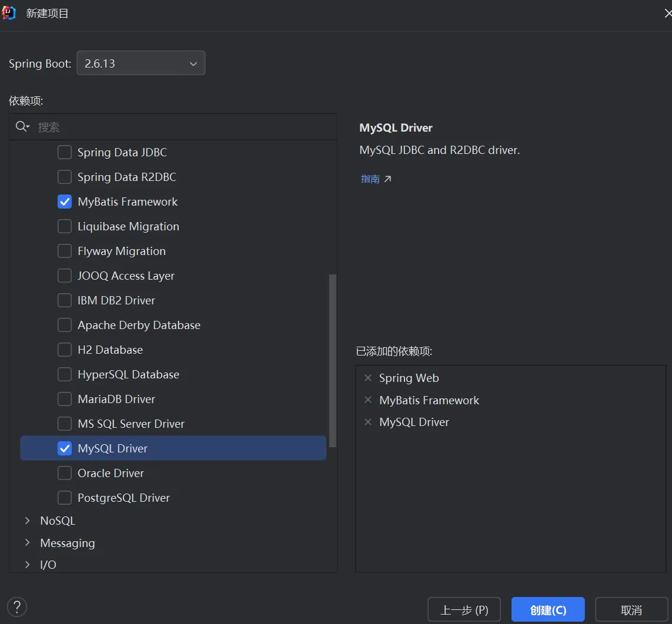The height and width of the screenshot is (624, 672).
Task: Open the Spring Boot version dropdown
Action: click(141, 63)
